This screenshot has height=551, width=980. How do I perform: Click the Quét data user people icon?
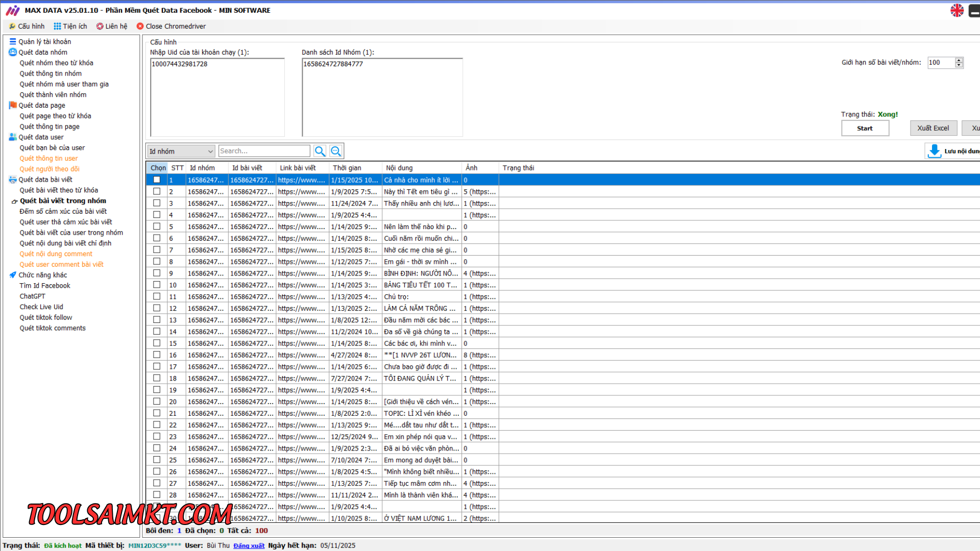coord(13,137)
